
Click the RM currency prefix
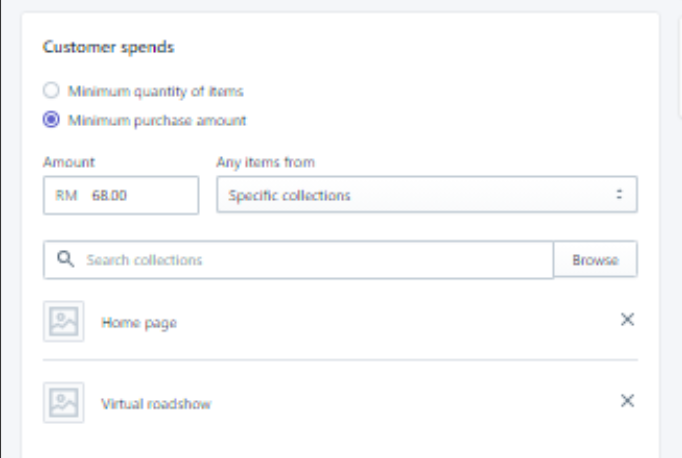point(66,196)
